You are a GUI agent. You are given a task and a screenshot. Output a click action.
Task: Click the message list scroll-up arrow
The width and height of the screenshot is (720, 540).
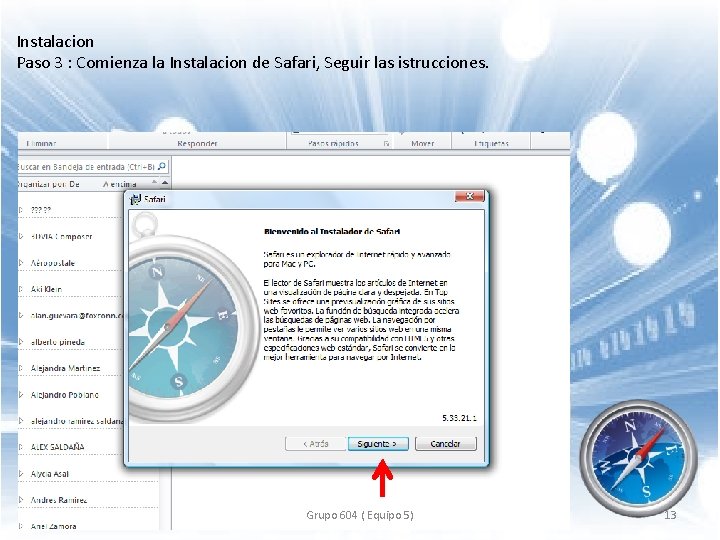[x=165, y=183]
